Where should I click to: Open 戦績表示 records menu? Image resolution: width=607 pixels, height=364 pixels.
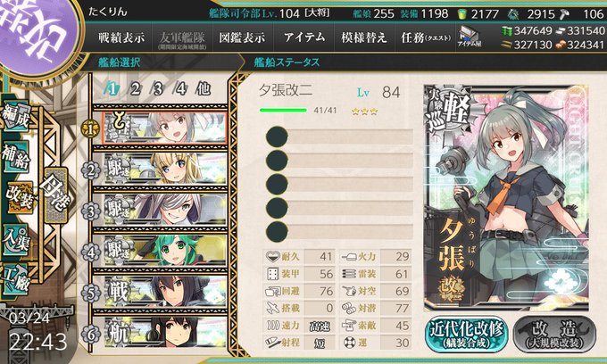[121, 37]
